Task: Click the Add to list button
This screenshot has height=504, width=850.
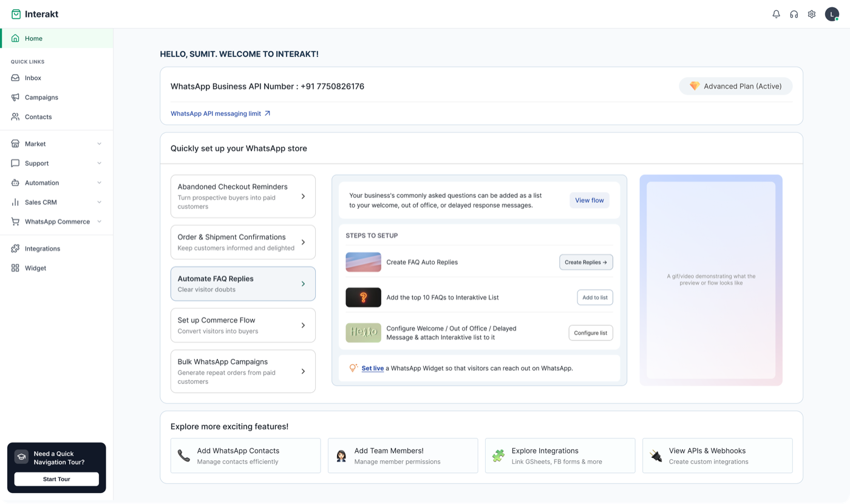Action: click(x=595, y=298)
